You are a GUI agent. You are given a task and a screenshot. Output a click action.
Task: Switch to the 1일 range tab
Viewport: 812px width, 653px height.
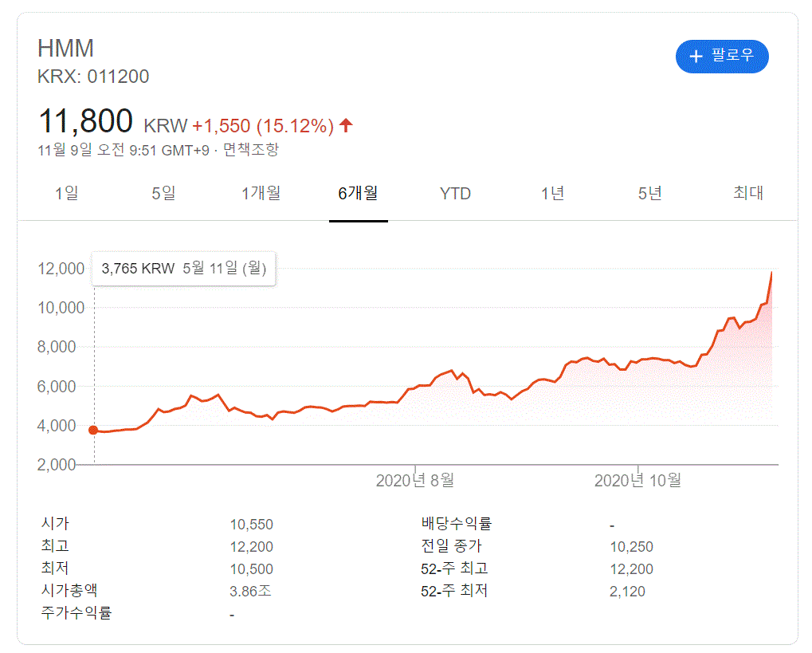point(67,193)
